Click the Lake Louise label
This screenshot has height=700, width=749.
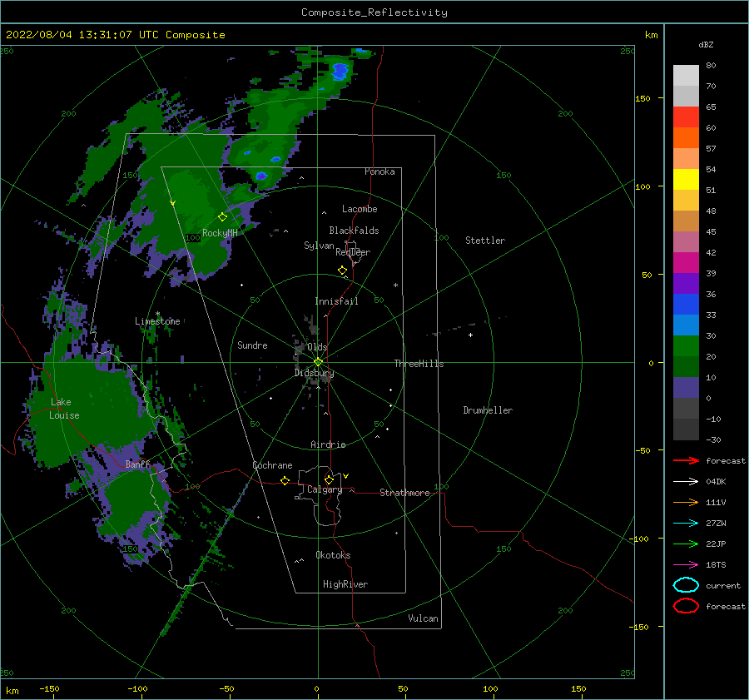[x=64, y=409]
